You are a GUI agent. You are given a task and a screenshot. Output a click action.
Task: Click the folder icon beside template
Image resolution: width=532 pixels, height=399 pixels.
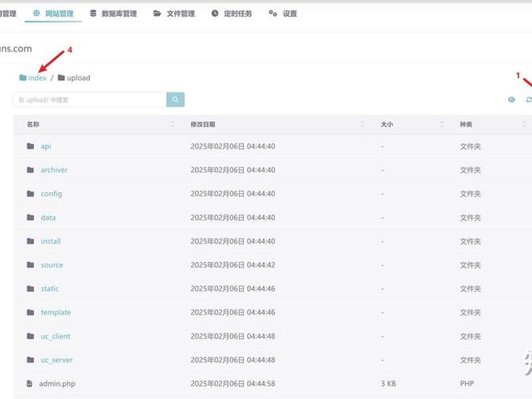click(x=31, y=312)
